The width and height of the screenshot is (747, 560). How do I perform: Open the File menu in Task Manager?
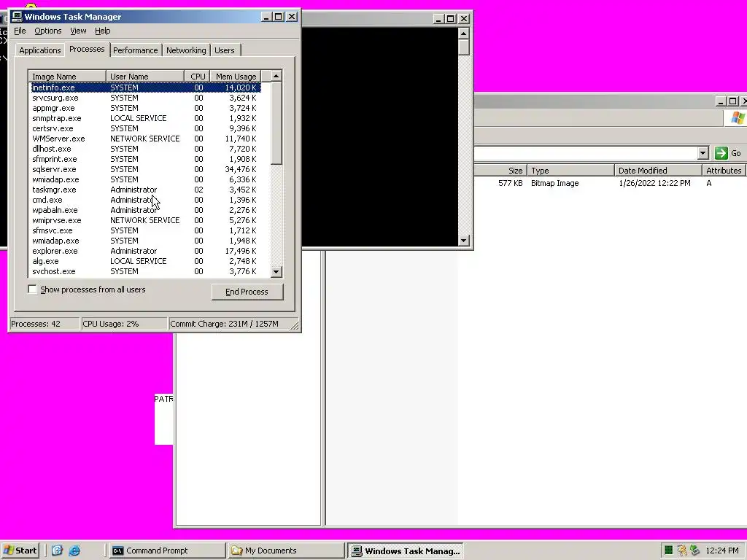[x=20, y=31]
